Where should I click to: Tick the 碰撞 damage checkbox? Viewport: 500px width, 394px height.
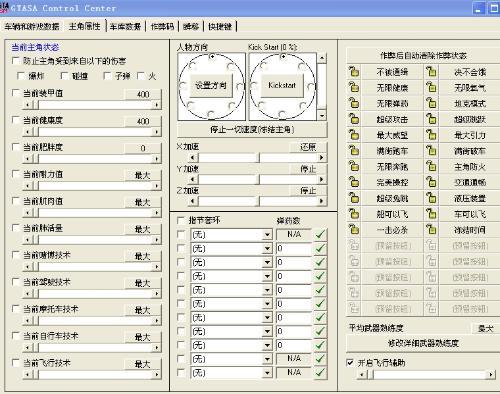coord(64,76)
